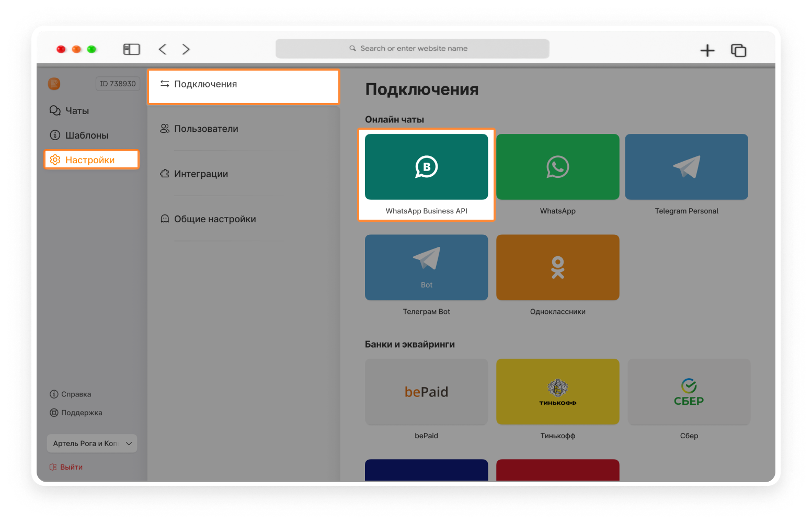Click the Одноклассники figure logo
This screenshot has height=523, width=812.
coord(558,267)
